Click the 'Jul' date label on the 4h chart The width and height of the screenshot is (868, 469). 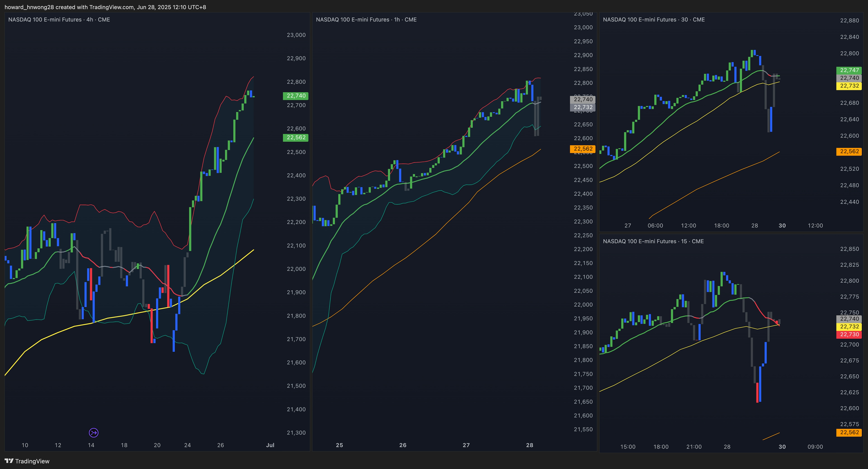coord(270,445)
